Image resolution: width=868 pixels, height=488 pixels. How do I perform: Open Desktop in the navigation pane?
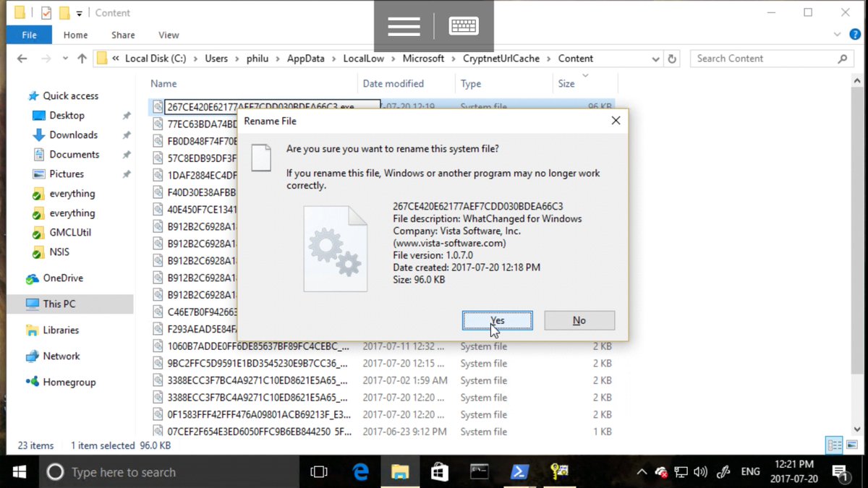click(67, 115)
